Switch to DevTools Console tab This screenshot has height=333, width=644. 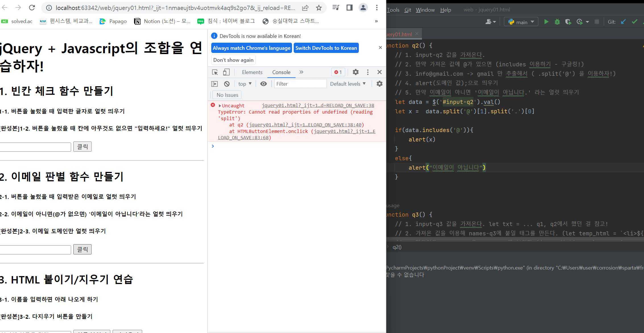tap(281, 72)
